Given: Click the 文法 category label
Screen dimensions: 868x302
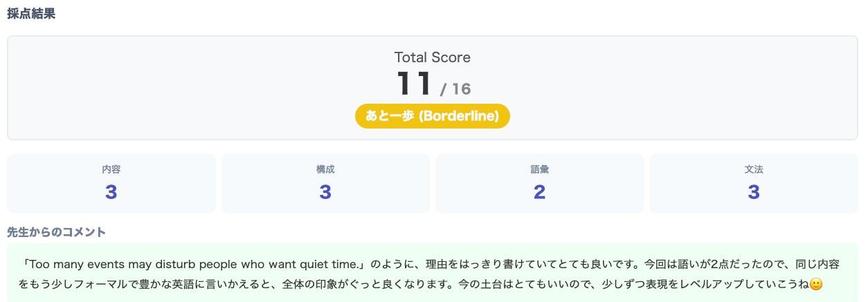Looking at the screenshot, I should point(754,169).
